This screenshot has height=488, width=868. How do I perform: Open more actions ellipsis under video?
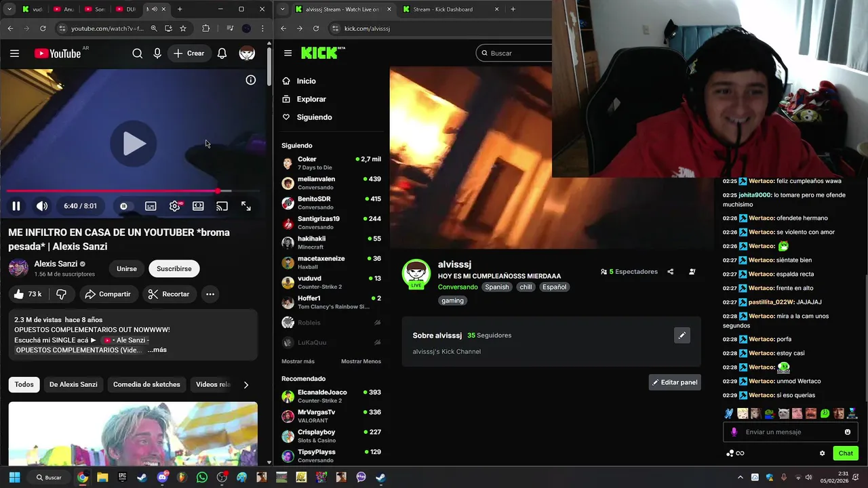tap(210, 294)
